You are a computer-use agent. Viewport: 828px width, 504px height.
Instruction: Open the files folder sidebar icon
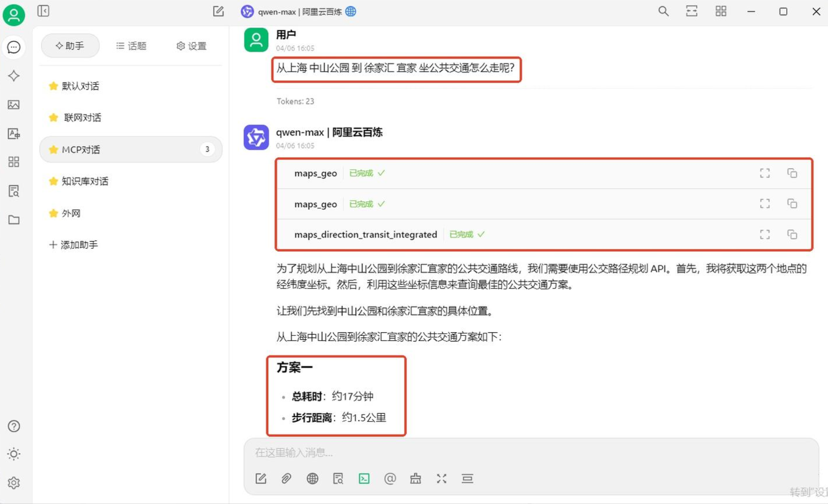coord(14,219)
